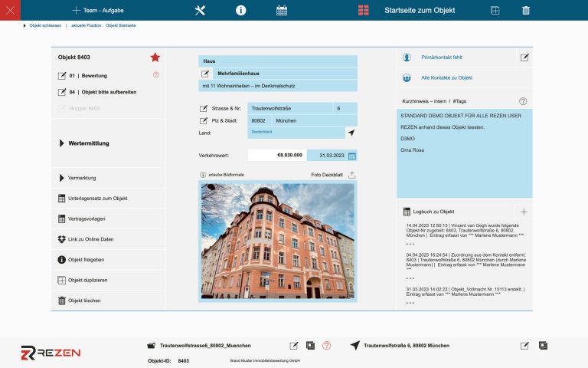Add a new Logbuch entry with plus icon

pyautogui.click(x=524, y=212)
